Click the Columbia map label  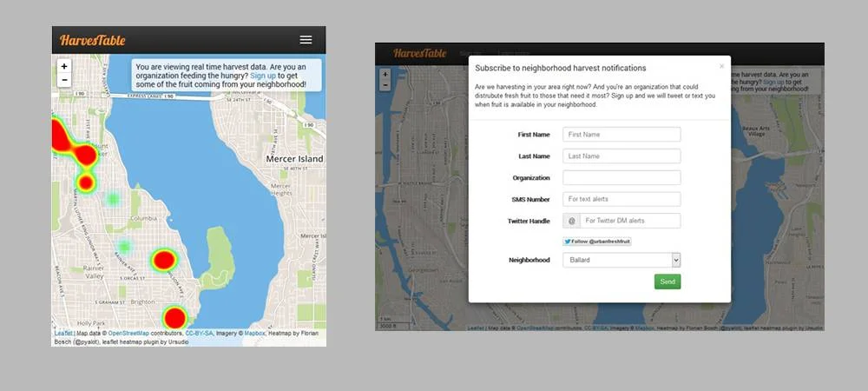coord(144,219)
